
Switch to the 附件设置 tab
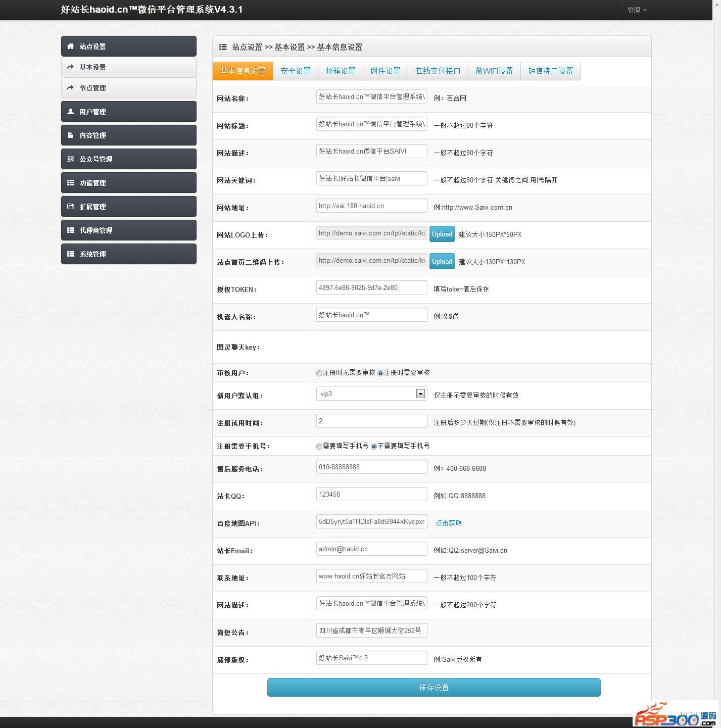point(386,71)
